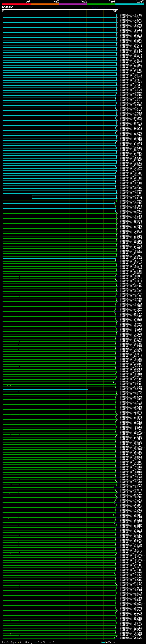Select the UniRef100_P73282 label
Screen dimensions: 146x644
pos(131,165)
